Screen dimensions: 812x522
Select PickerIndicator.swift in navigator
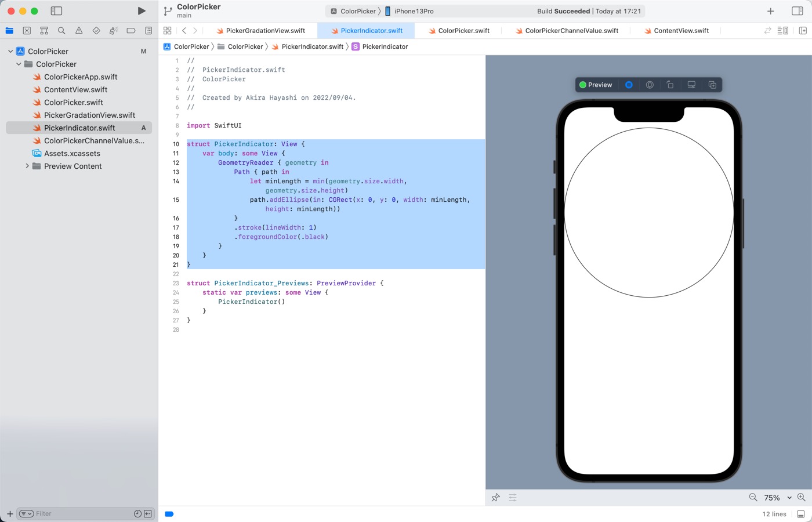click(x=79, y=128)
